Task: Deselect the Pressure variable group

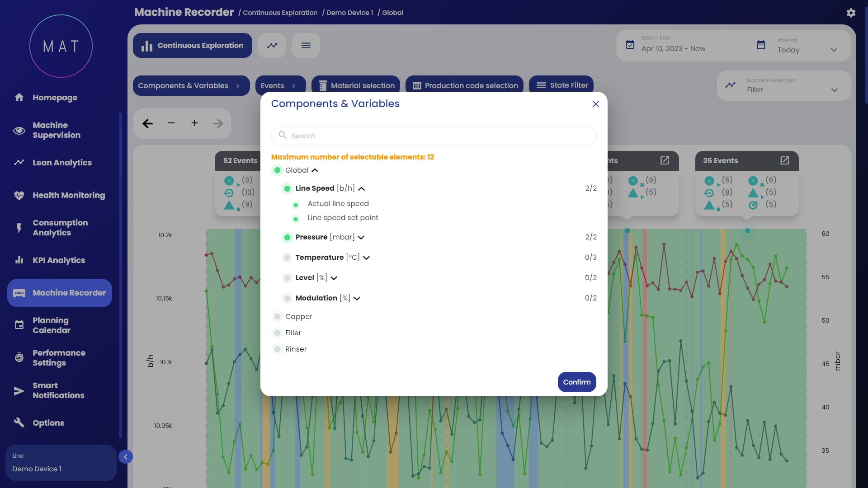Action: point(287,237)
